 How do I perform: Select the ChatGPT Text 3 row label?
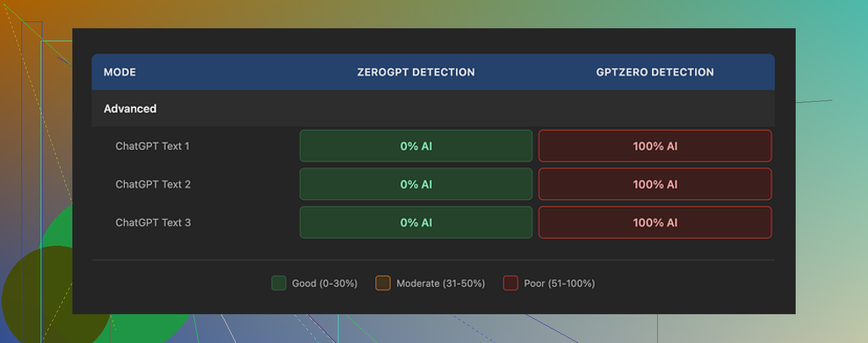[153, 223]
